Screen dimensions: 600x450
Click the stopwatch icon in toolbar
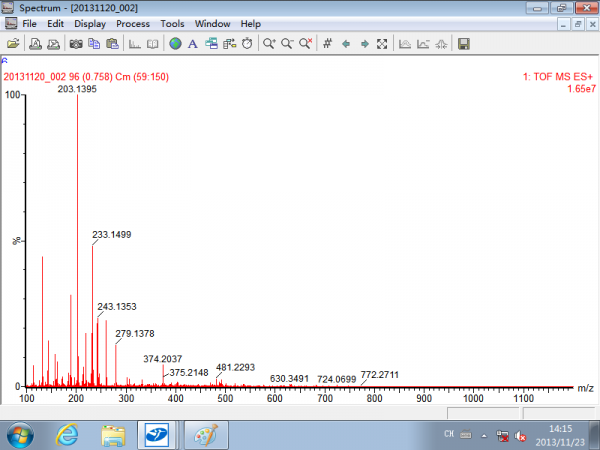[x=247, y=44]
